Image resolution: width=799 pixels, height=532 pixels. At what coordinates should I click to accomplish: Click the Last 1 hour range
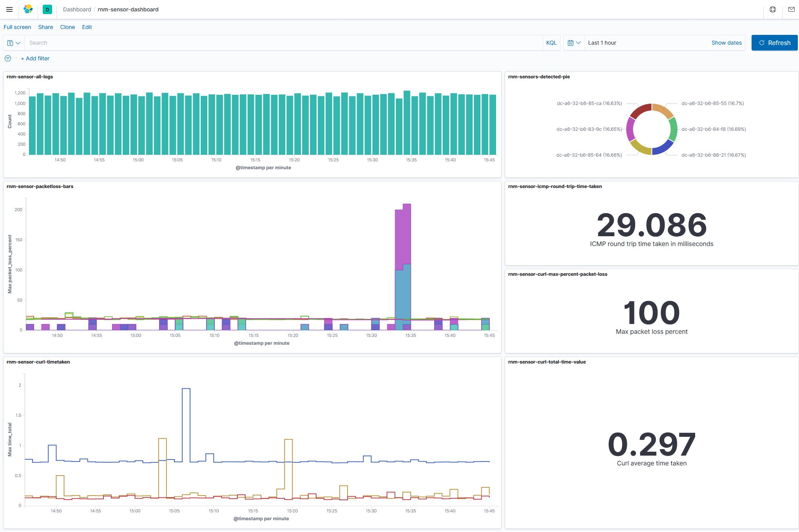602,43
